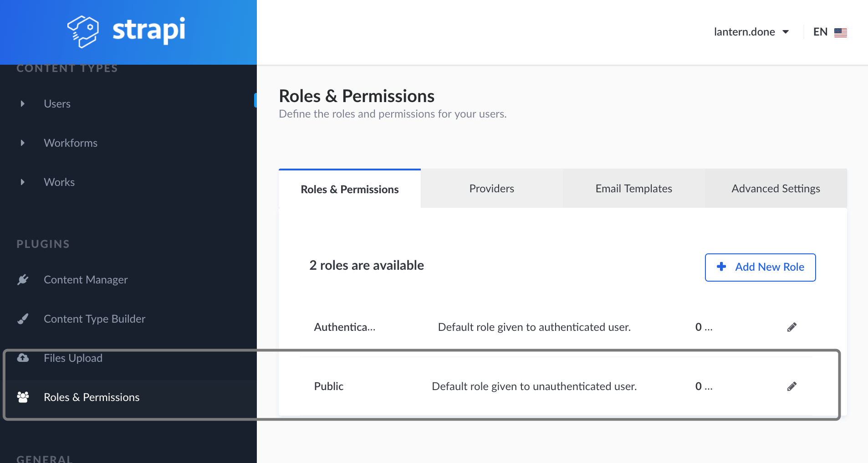Expand the Users content type arrow
The width and height of the screenshot is (868, 463).
[22, 104]
